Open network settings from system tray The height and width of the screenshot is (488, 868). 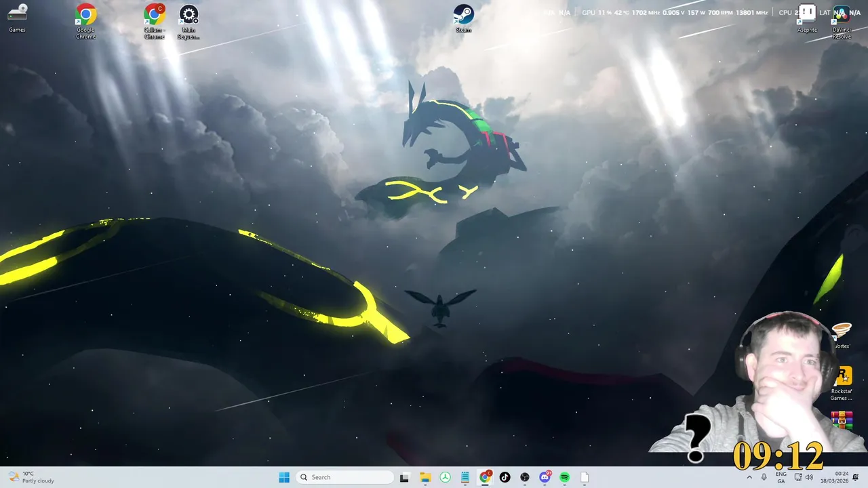(x=798, y=477)
